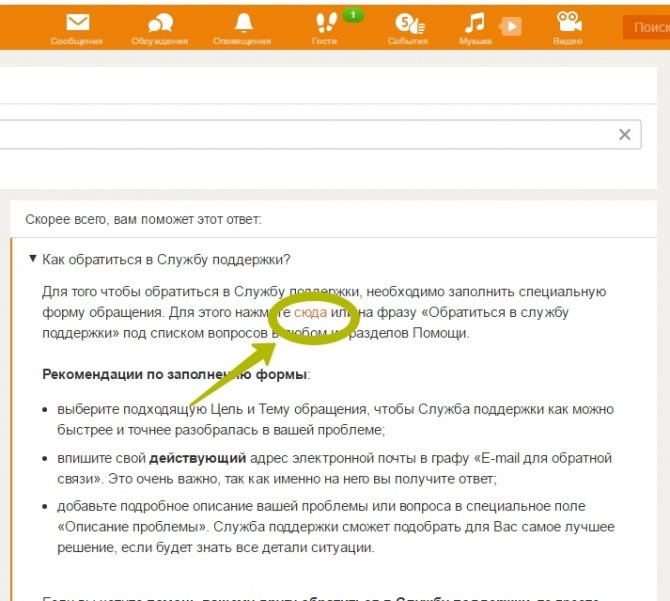Open Events icon with number five

[x=409, y=23]
